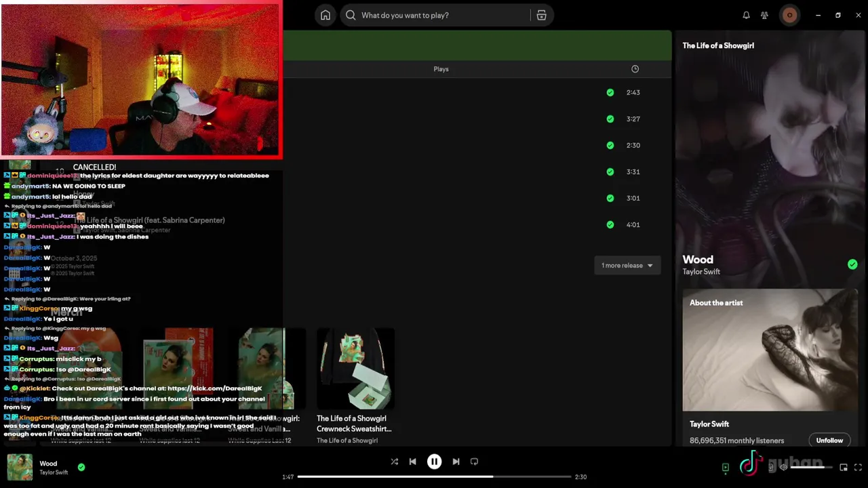Unfollow Taylor Swift in artist card

click(829, 441)
